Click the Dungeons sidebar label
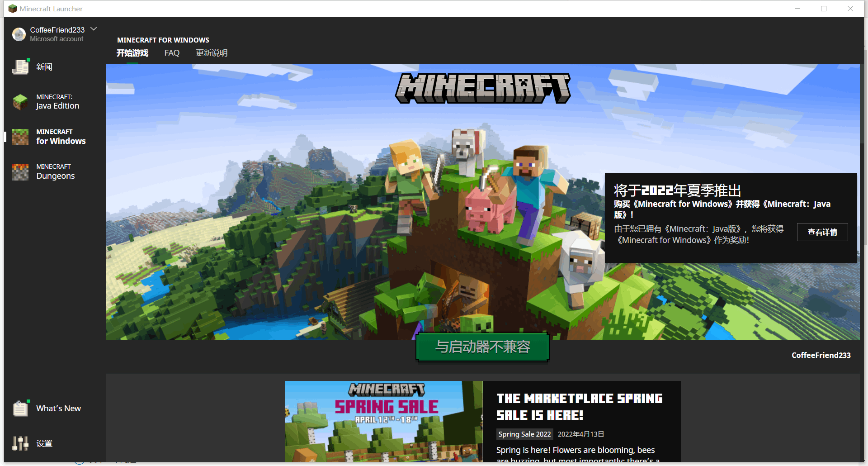 tap(56, 176)
